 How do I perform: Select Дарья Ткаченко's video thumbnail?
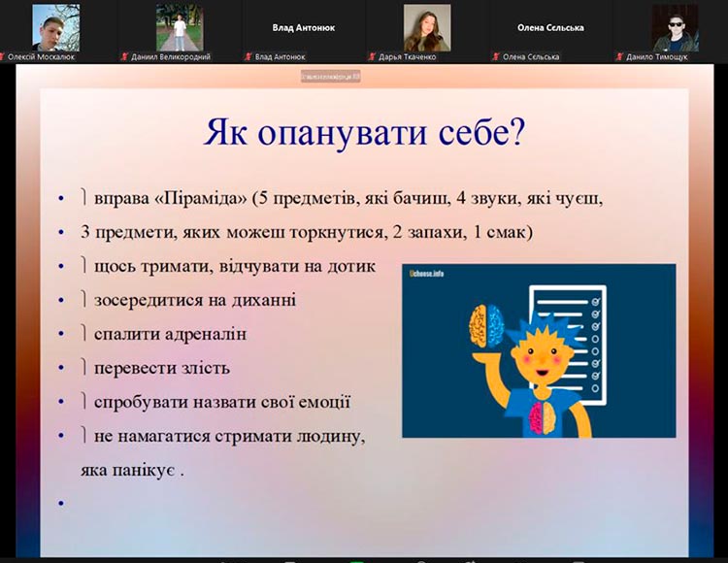tap(427, 27)
